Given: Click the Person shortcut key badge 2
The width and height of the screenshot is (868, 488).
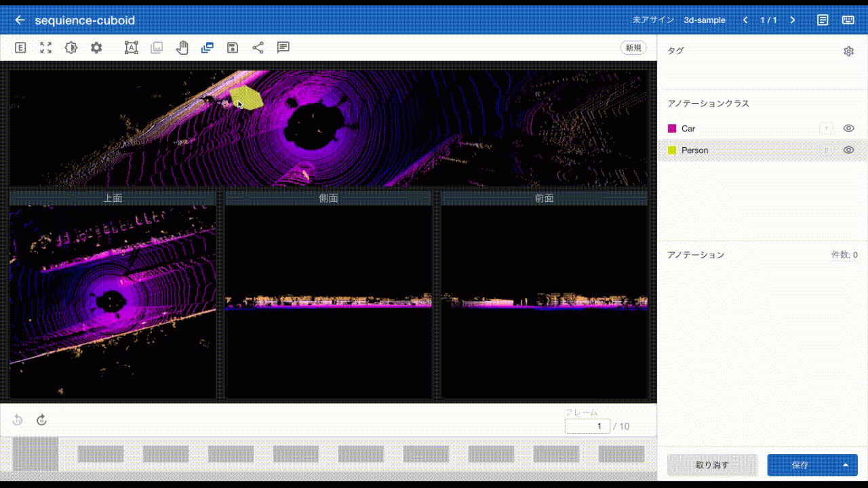Looking at the screenshot, I should (826, 150).
